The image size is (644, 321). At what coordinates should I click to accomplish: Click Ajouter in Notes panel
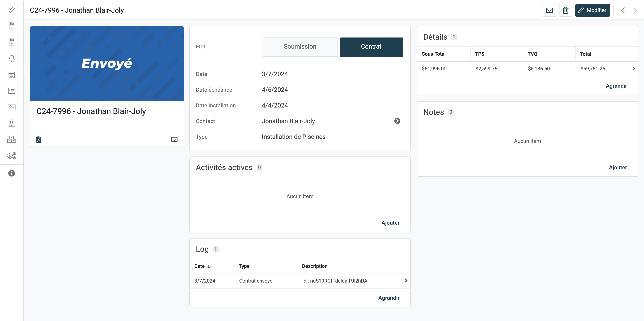618,168
